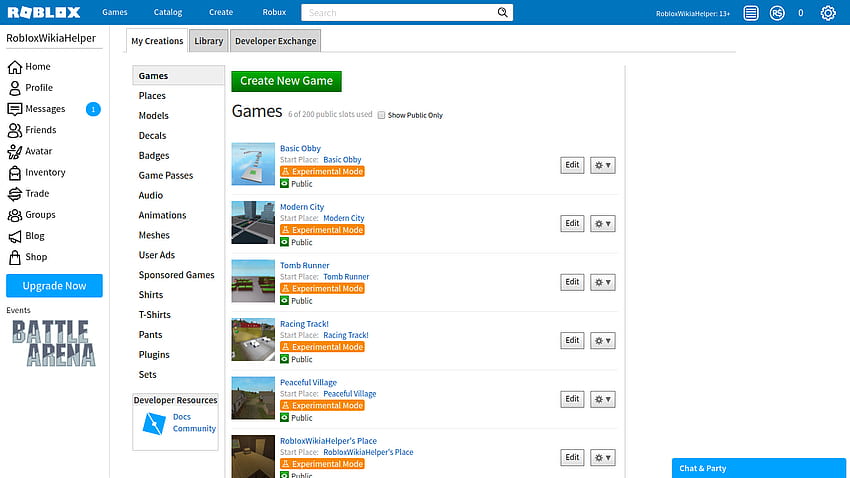Open the notifications feed icon

(751, 13)
